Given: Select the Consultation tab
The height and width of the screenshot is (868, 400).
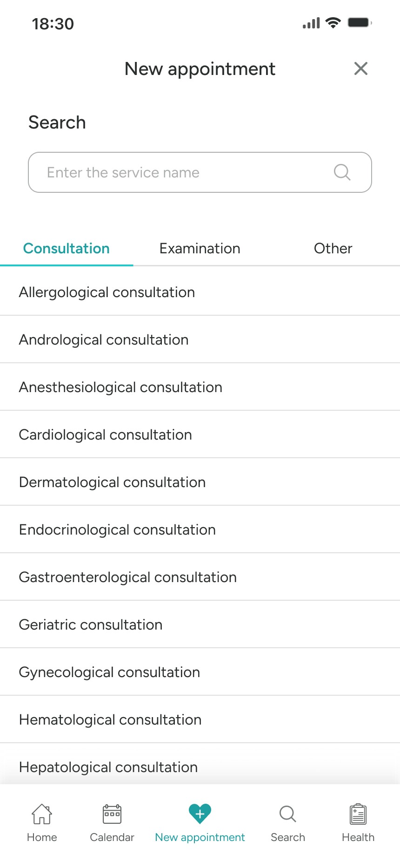Looking at the screenshot, I should [67, 248].
